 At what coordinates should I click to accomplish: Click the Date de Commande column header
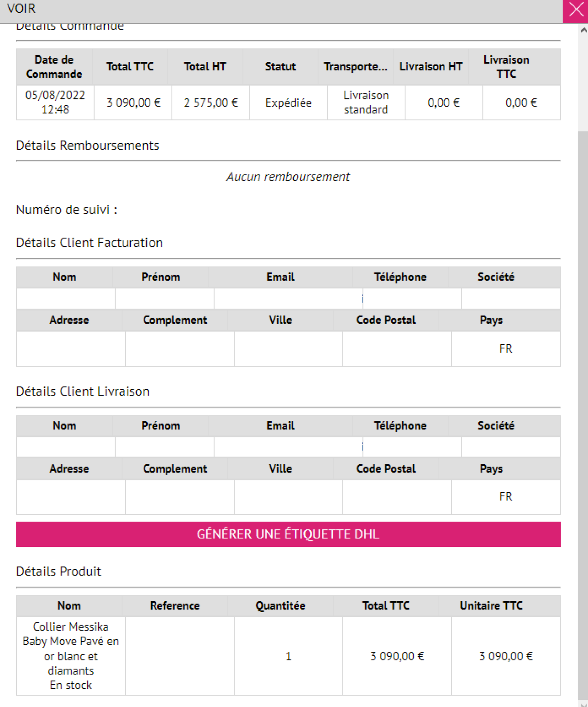[x=54, y=67]
